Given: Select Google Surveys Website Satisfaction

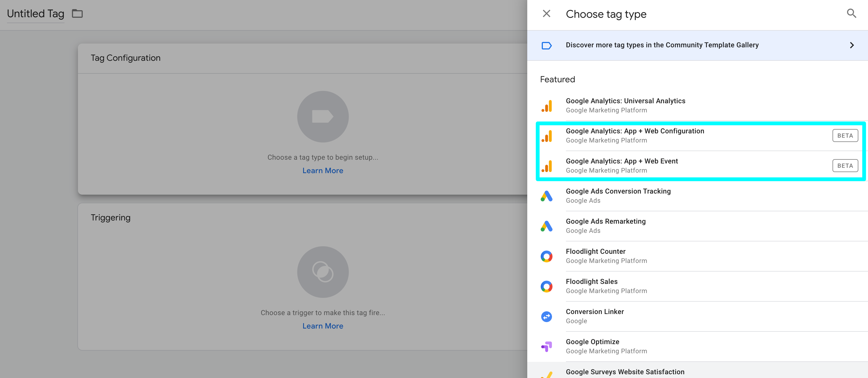Looking at the screenshot, I should 697,370.
